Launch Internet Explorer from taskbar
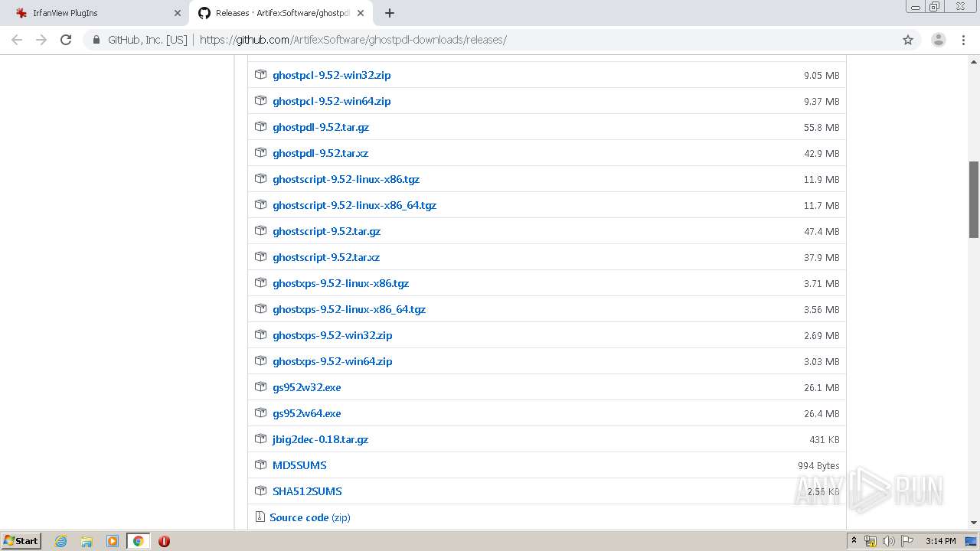 point(60,541)
